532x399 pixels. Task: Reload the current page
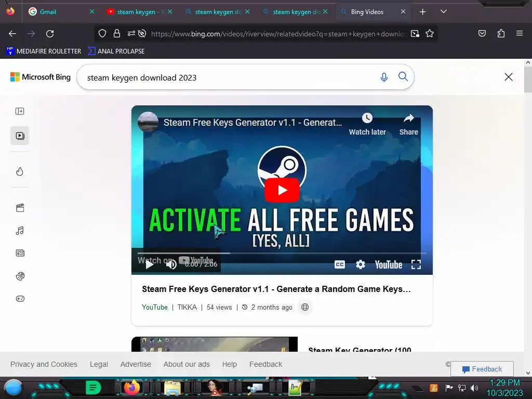pyautogui.click(x=50, y=34)
